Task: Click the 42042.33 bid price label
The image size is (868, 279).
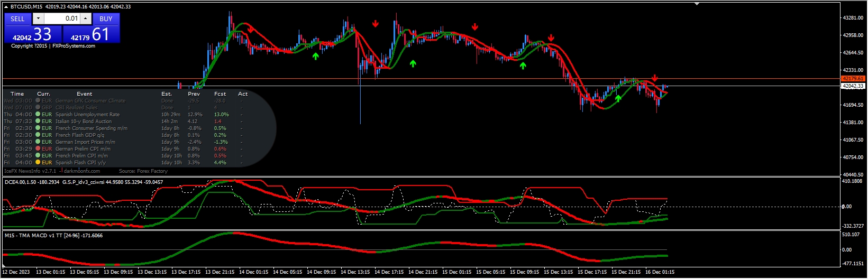Action: (853, 86)
